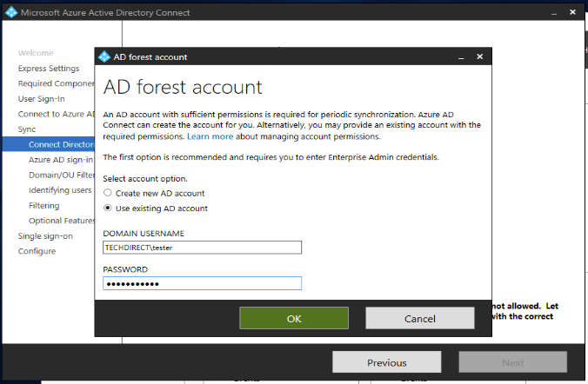This screenshot has width=588, height=384.
Task: Click the AD forest account dialog logo icon
Action: (x=104, y=57)
